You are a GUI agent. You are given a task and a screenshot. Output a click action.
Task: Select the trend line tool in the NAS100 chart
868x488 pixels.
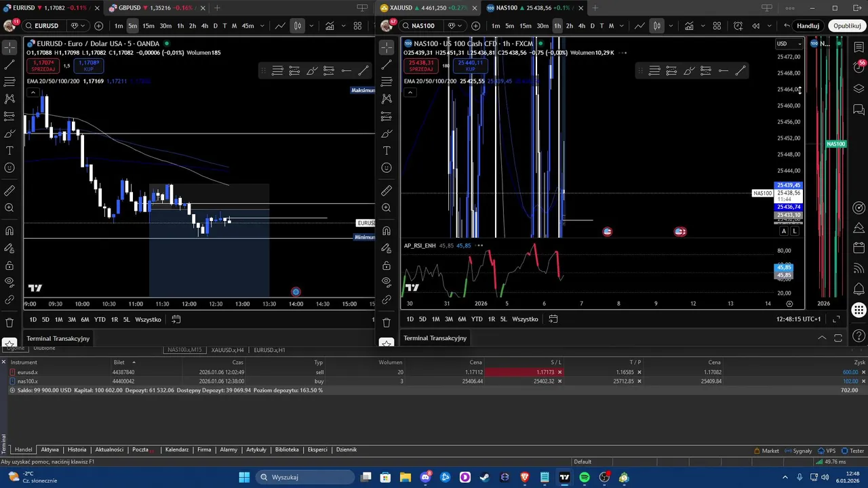[387, 65]
